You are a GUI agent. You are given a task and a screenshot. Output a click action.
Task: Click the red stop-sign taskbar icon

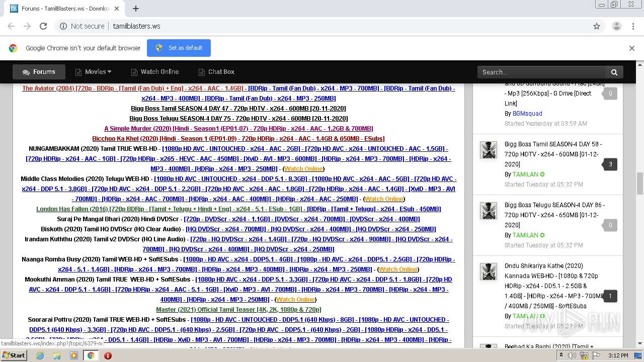108,355
